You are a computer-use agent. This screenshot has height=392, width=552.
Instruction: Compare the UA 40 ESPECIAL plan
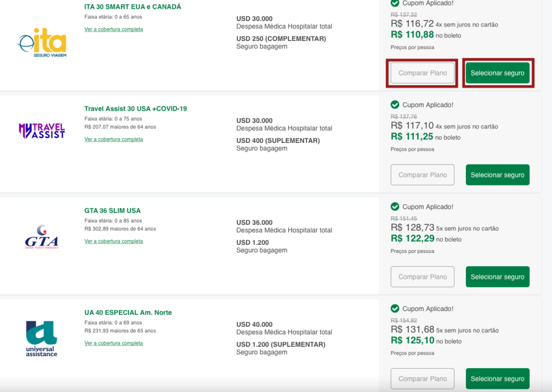tap(423, 379)
